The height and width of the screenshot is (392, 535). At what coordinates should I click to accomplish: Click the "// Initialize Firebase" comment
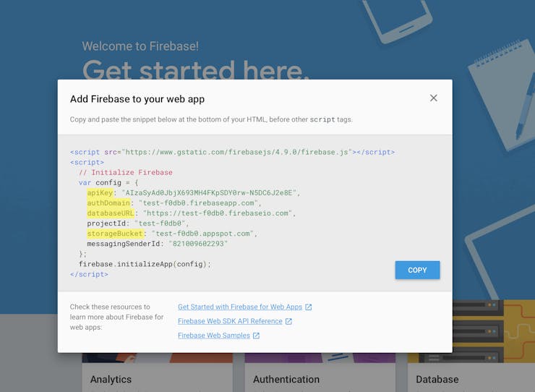point(126,173)
